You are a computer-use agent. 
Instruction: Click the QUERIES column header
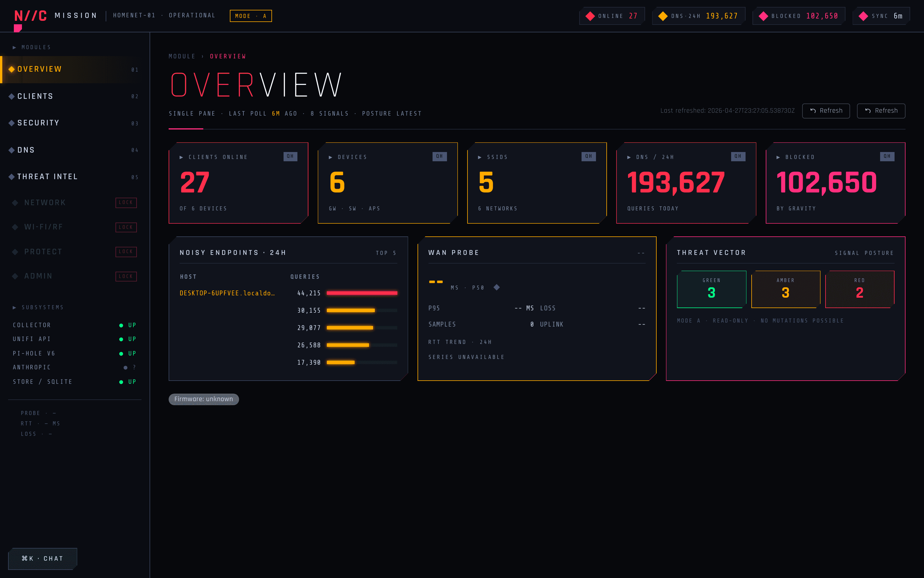(x=305, y=277)
